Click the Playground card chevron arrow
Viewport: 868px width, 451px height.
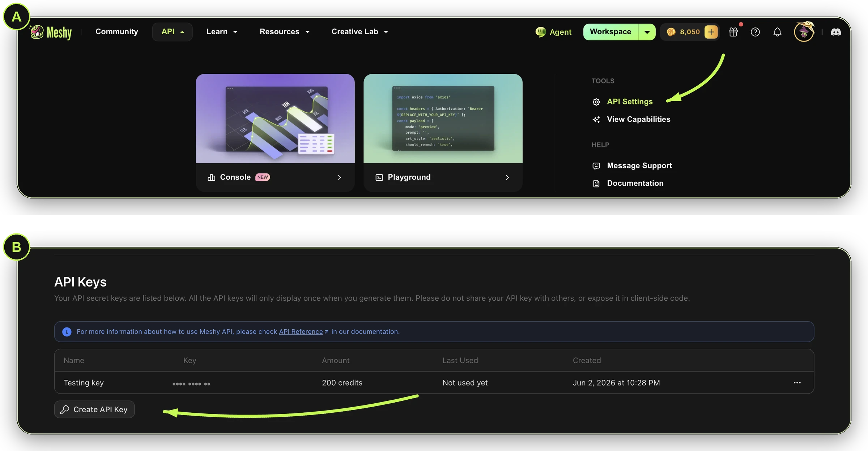[507, 177]
